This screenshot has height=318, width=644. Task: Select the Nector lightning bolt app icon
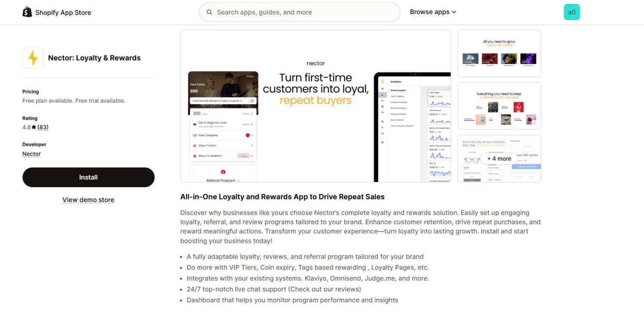click(33, 58)
